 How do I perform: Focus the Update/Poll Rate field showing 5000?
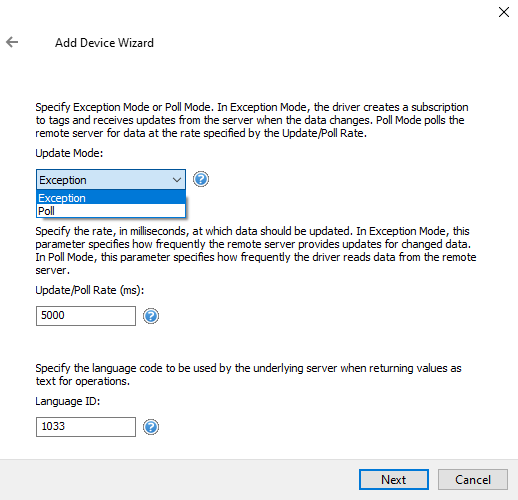pos(86,316)
